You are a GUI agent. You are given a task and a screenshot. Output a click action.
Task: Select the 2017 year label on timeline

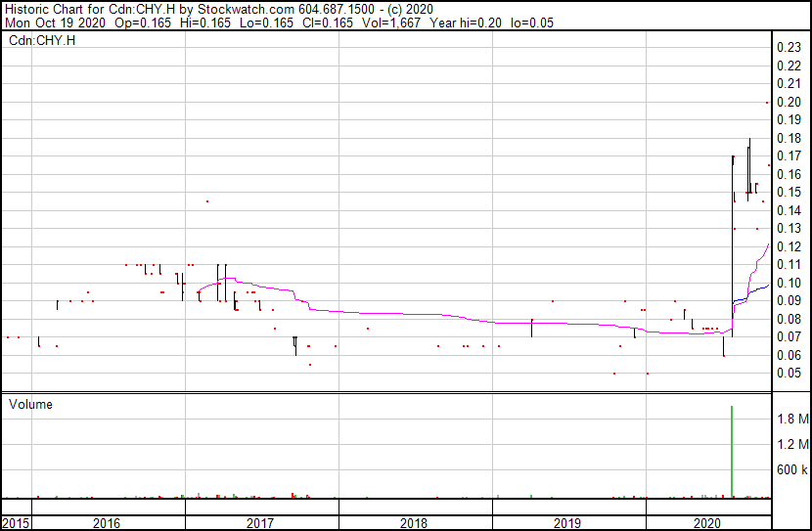tap(260, 523)
